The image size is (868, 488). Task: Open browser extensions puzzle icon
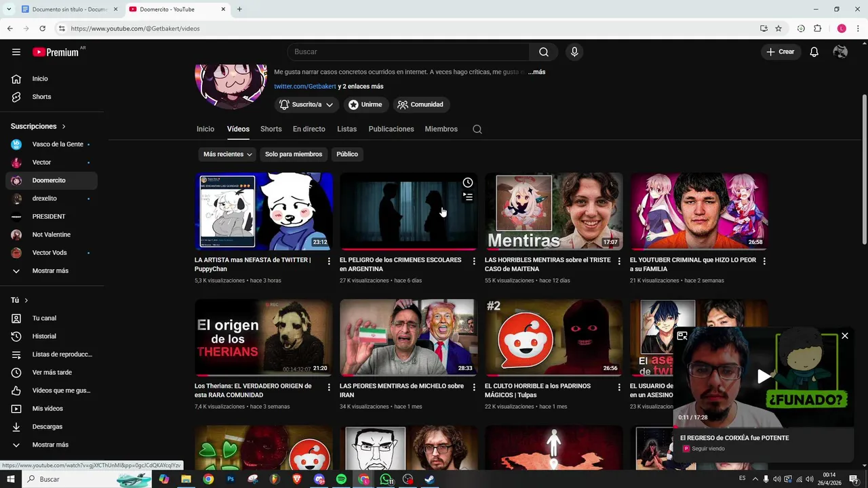point(818,28)
